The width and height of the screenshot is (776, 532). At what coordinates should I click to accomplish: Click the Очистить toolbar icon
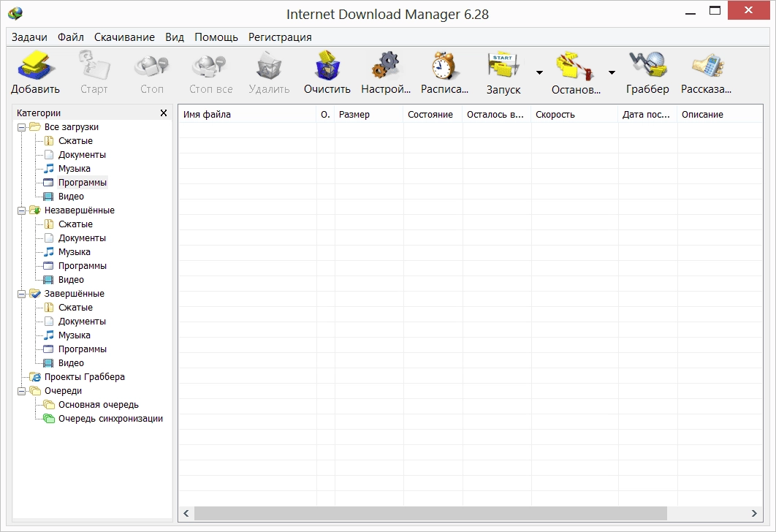[x=327, y=65]
